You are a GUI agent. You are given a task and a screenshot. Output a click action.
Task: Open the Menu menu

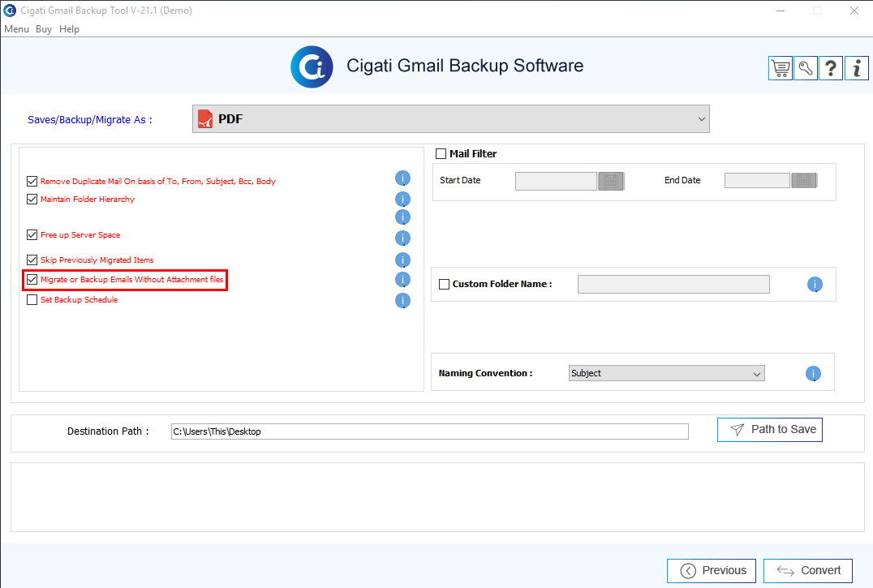tap(17, 29)
